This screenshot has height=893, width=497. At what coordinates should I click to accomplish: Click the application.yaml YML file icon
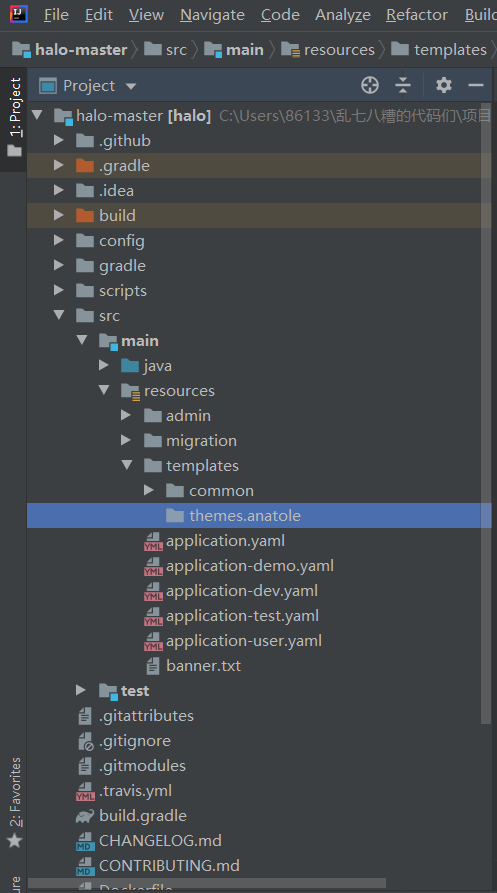153,542
